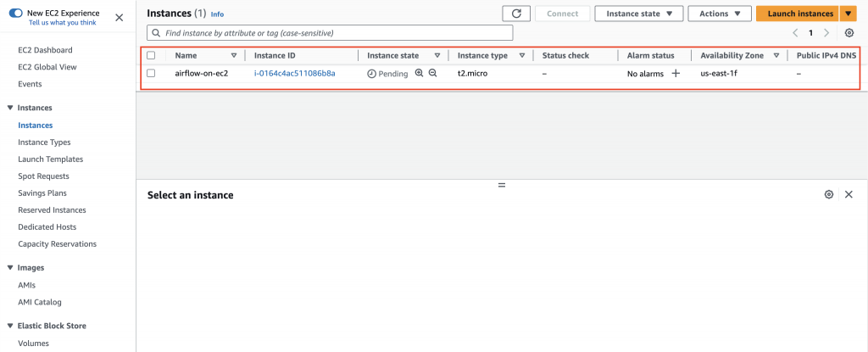The width and height of the screenshot is (868, 352).
Task: Sort by Instance type column arrow
Action: (521, 55)
